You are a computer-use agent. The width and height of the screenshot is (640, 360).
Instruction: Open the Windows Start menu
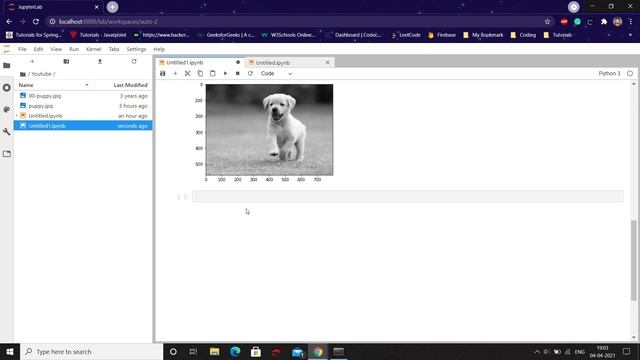tap(10, 351)
